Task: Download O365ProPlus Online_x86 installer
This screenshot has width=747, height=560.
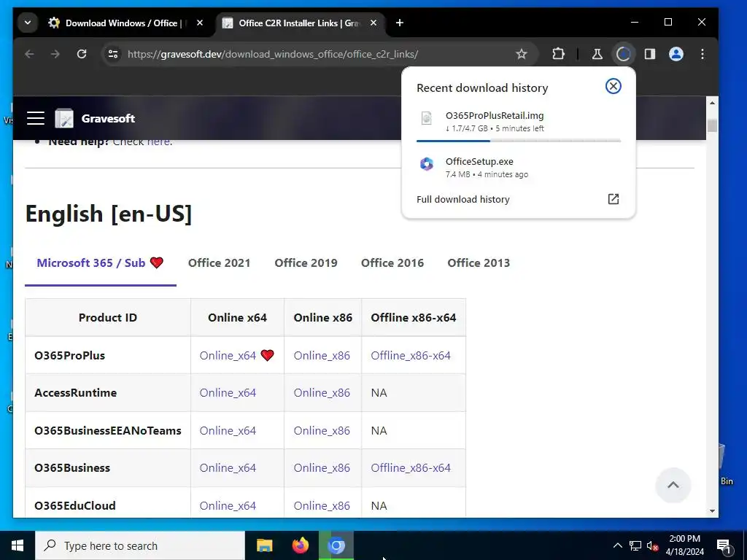Action: (322, 356)
